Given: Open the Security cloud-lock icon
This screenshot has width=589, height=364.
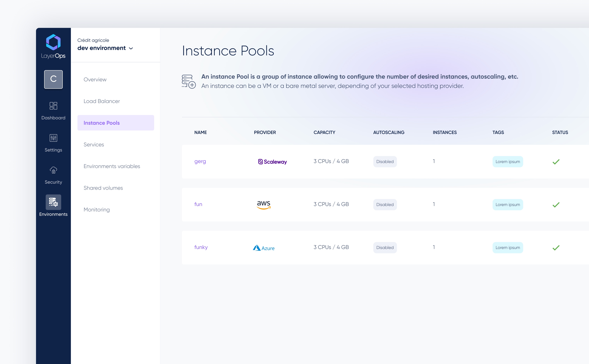Looking at the screenshot, I should (x=53, y=170).
